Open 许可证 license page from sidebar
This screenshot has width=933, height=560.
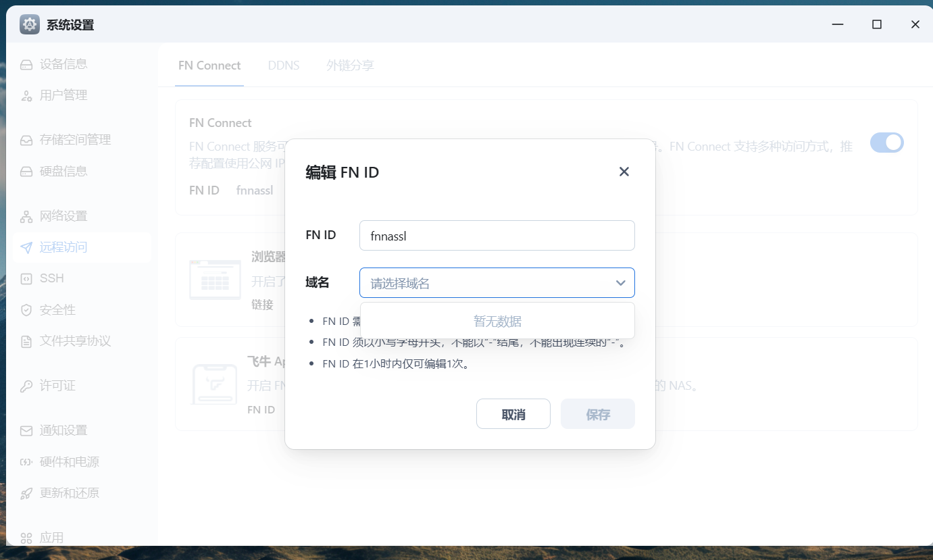tap(24, 385)
